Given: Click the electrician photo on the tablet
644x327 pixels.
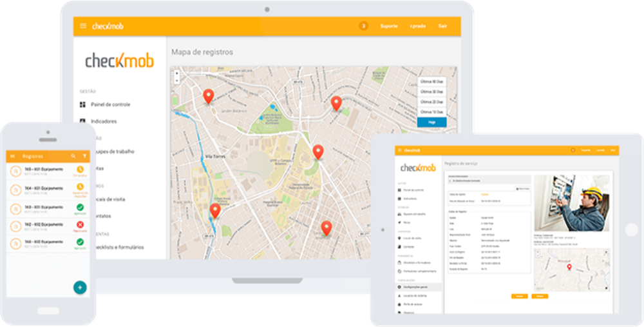Looking at the screenshot, I should pyautogui.click(x=572, y=203).
